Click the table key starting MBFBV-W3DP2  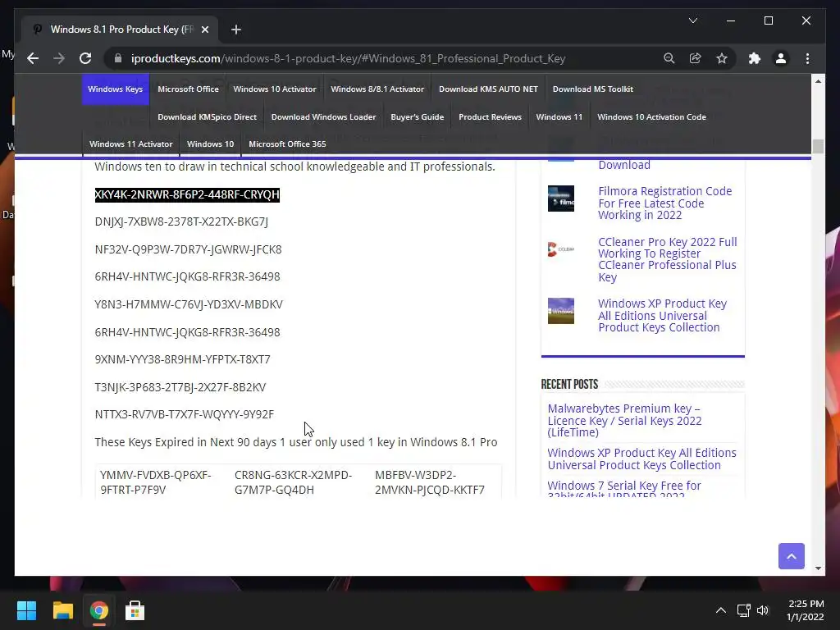click(430, 482)
